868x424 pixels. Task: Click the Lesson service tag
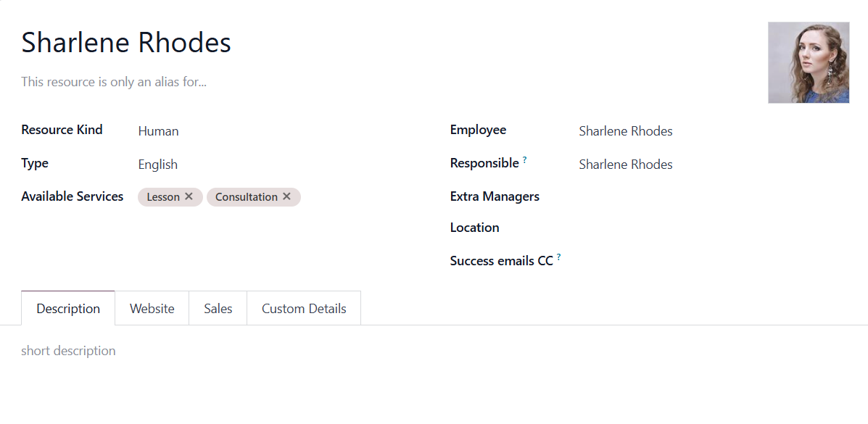point(162,197)
